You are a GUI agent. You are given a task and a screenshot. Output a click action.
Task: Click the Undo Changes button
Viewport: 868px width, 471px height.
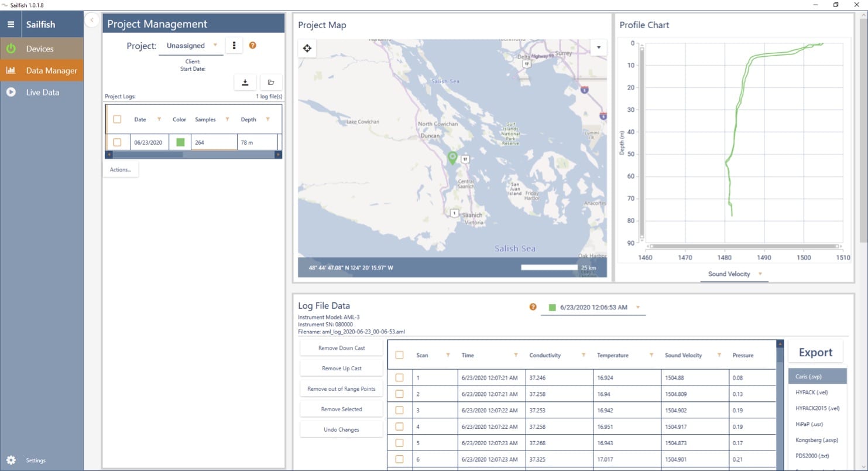341,429
